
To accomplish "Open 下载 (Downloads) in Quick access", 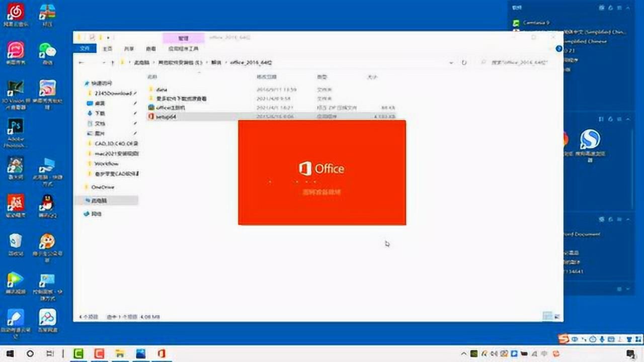I will click(100, 113).
